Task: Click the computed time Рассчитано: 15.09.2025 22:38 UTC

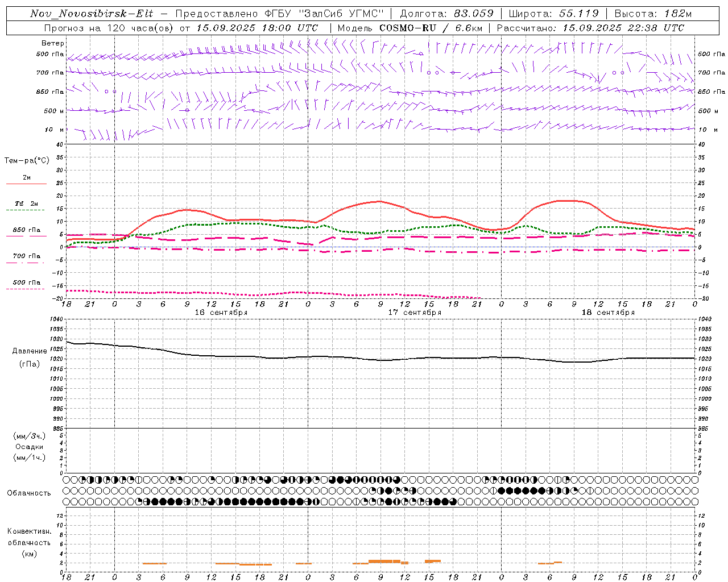Action: click(590, 28)
